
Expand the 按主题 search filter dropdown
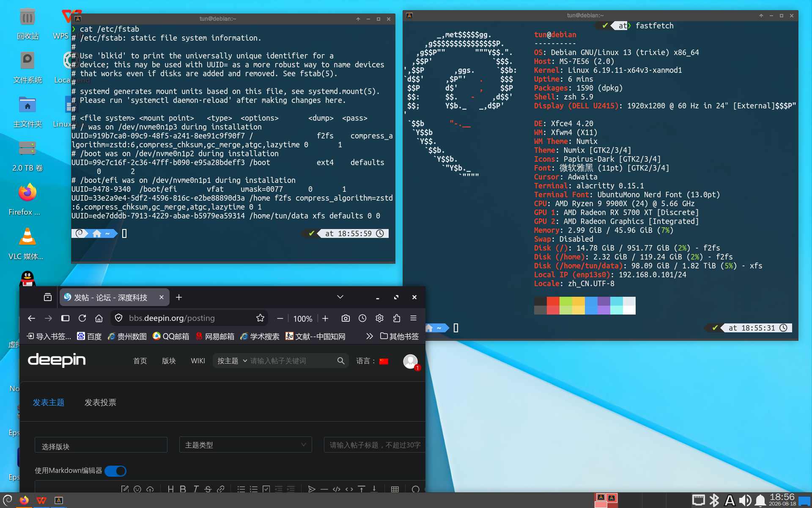click(x=232, y=361)
